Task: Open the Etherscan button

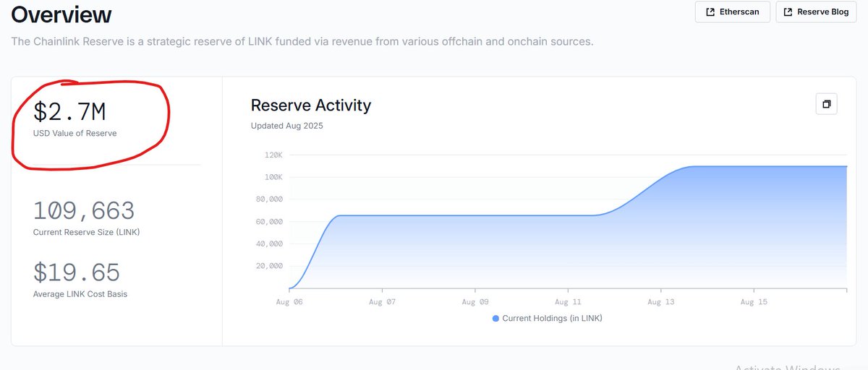Action: pos(732,12)
